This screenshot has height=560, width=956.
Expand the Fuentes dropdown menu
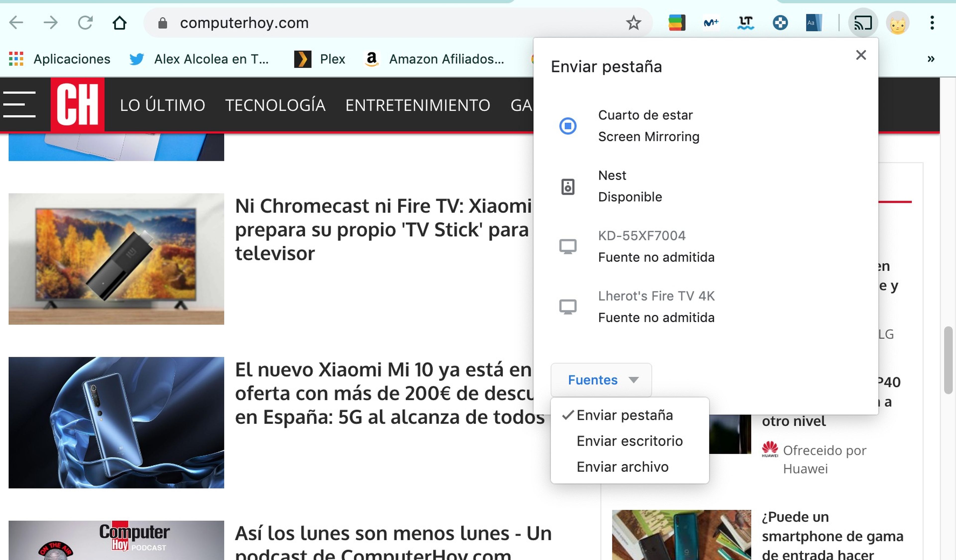pos(601,380)
